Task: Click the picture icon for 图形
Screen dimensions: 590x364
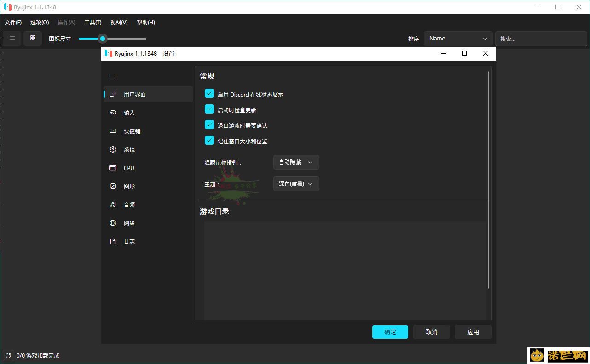Action: click(x=113, y=186)
